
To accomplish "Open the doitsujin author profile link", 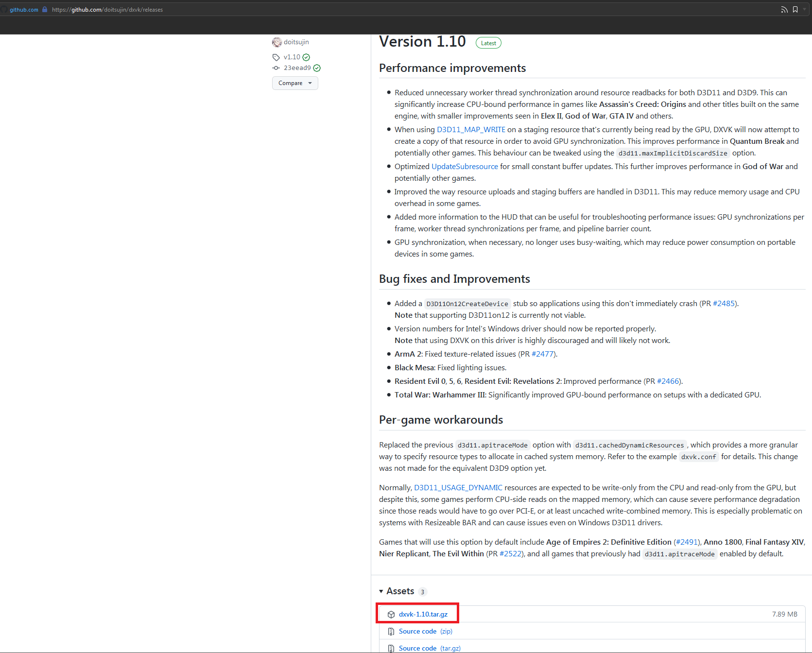I will (296, 42).
